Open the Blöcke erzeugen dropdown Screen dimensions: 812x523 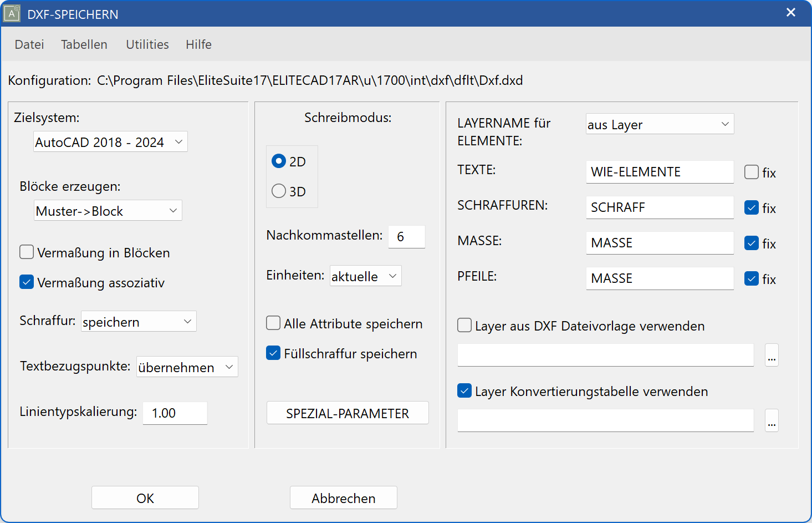point(108,210)
